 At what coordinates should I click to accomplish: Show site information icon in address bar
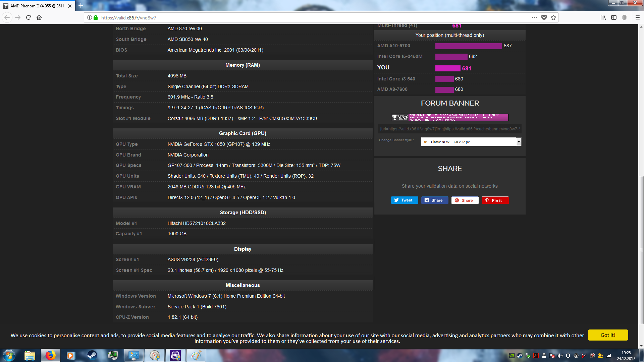click(x=90, y=17)
